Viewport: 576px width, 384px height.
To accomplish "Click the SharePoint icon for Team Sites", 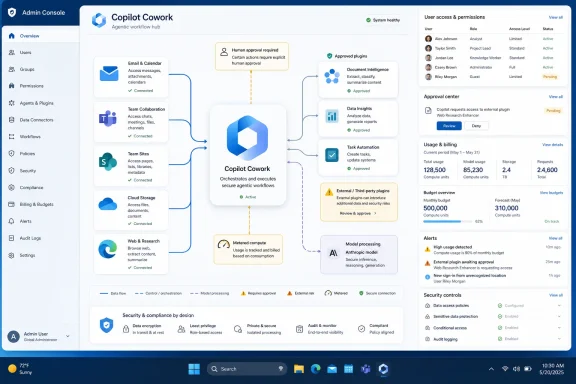I will 108,162.
